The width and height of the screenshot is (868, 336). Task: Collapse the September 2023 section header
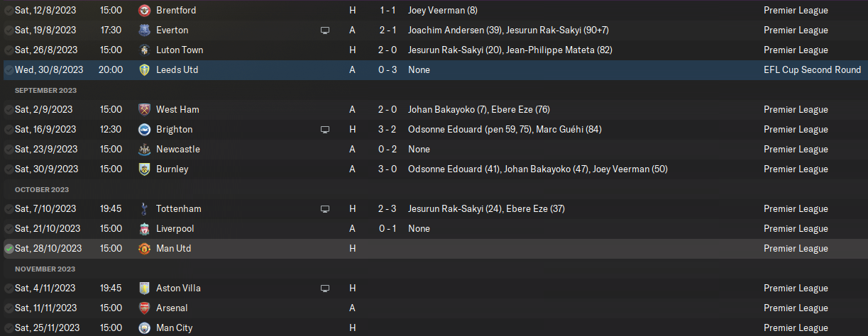click(45, 91)
